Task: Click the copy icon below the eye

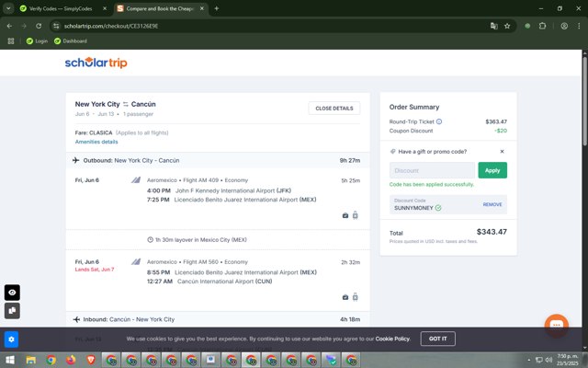Action: 12,311
